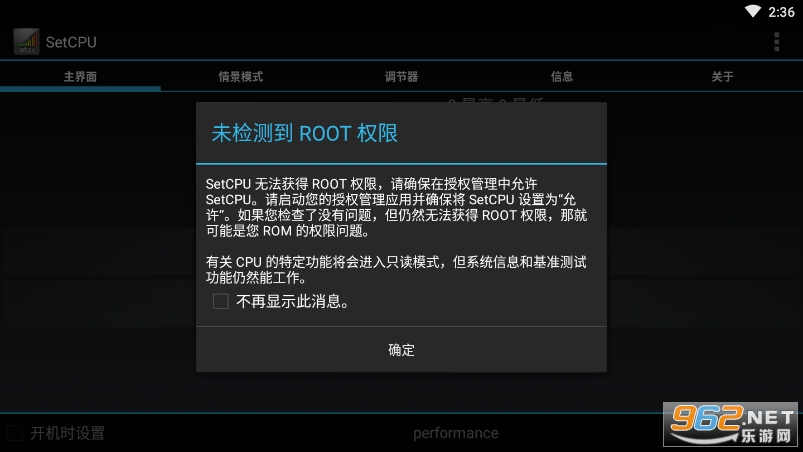This screenshot has width=803, height=452.
Task: Open the 情景模式 tab
Action: (x=241, y=77)
